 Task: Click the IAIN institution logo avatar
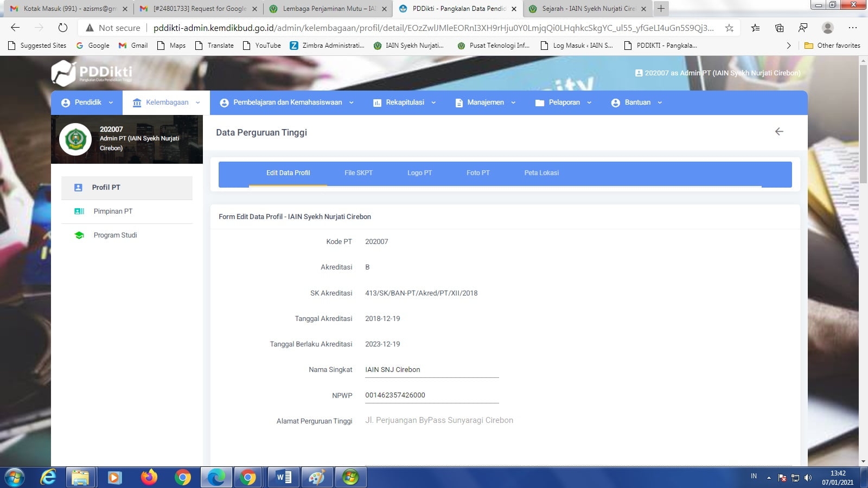coord(75,139)
